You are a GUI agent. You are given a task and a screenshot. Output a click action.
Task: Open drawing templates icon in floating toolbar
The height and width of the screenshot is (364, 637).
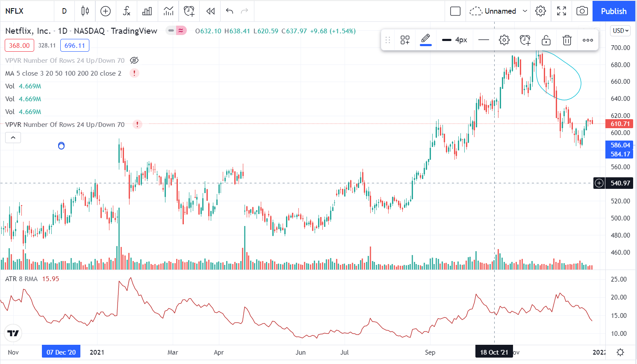405,40
